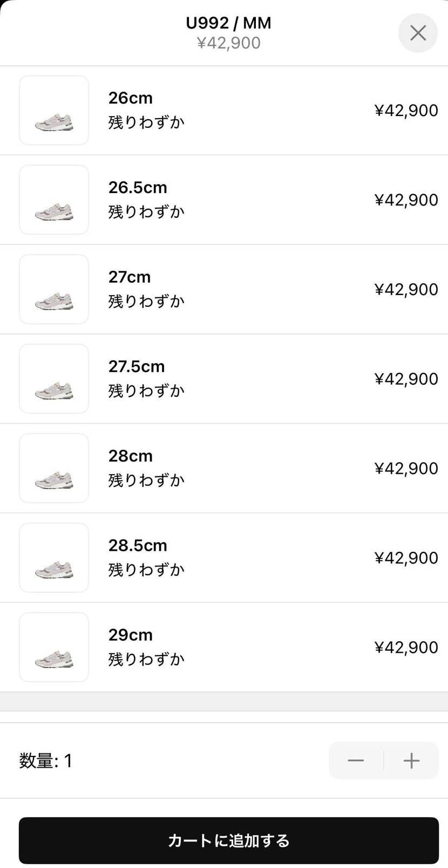Screen dimensions: 448x868
Task: Open the 27.5cm shoe thumbnail
Action: click(54, 379)
